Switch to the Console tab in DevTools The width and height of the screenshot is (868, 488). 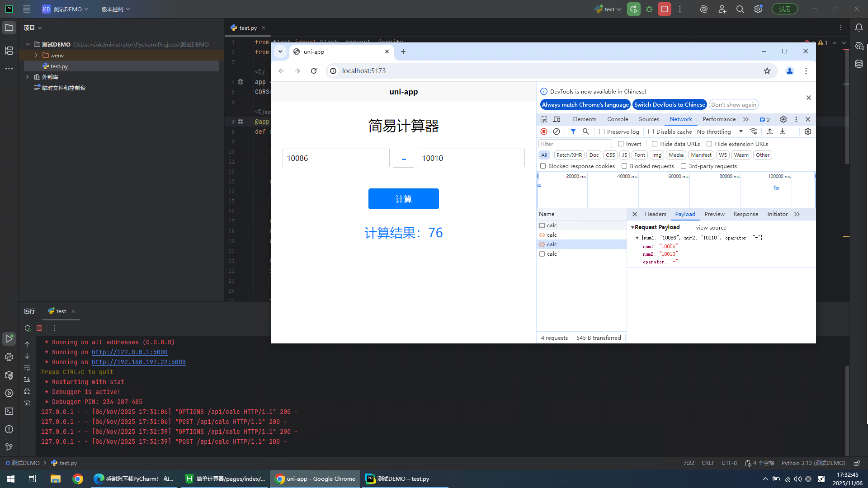[618, 119]
